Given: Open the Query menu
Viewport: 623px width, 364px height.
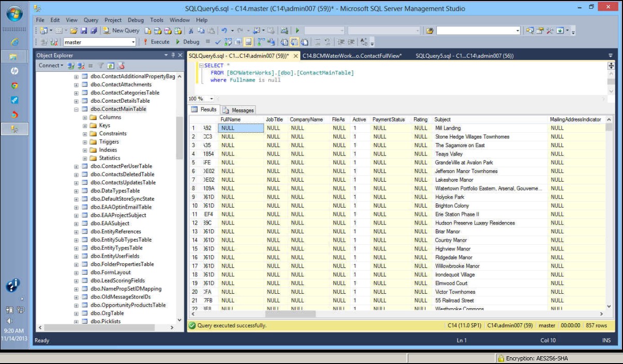Looking at the screenshot, I should click(x=91, y=20).
